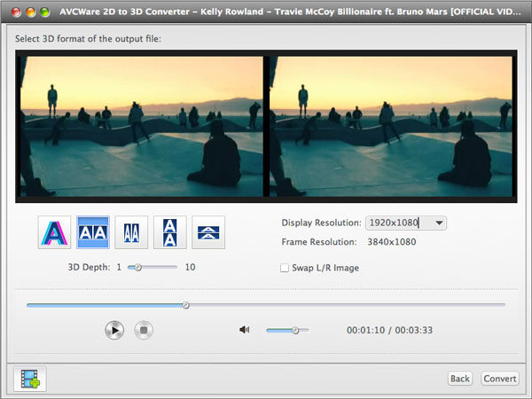
Task: Select the Top-and-Bottom full 3D format icon
Action: [x=169, y=232]
